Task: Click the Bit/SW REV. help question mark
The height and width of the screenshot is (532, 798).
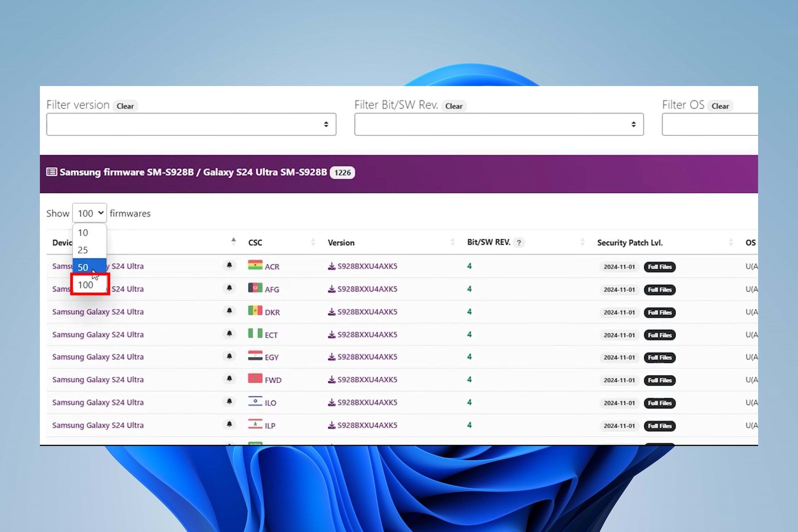Action: click(519, 243)
